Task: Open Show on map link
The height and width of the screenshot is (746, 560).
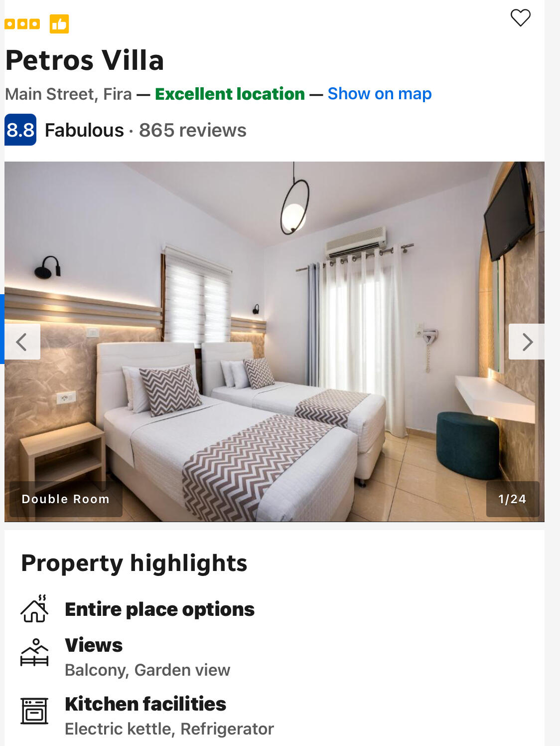Action: [x=380, y=94]
